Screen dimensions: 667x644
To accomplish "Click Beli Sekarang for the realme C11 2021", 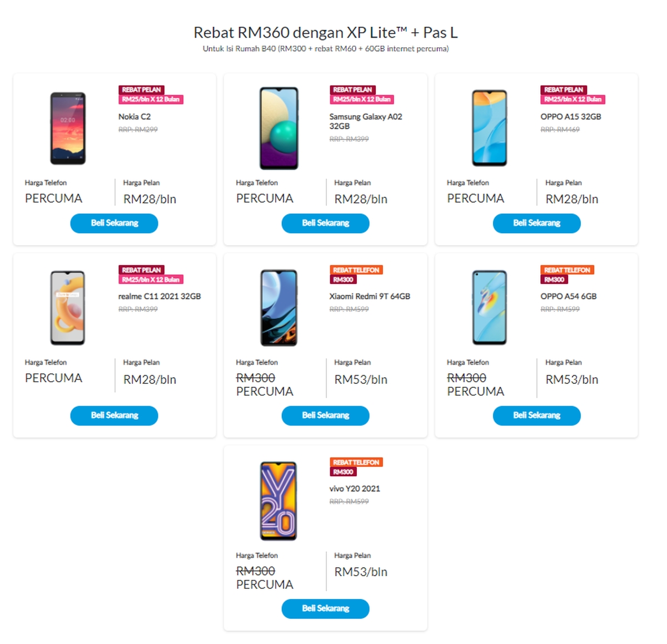I will (113, 416).
